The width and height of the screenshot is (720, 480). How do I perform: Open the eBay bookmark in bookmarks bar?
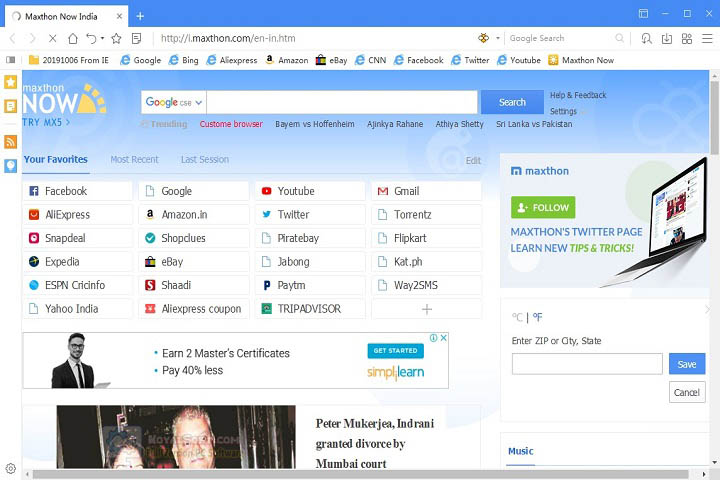(x=331, y=60)
